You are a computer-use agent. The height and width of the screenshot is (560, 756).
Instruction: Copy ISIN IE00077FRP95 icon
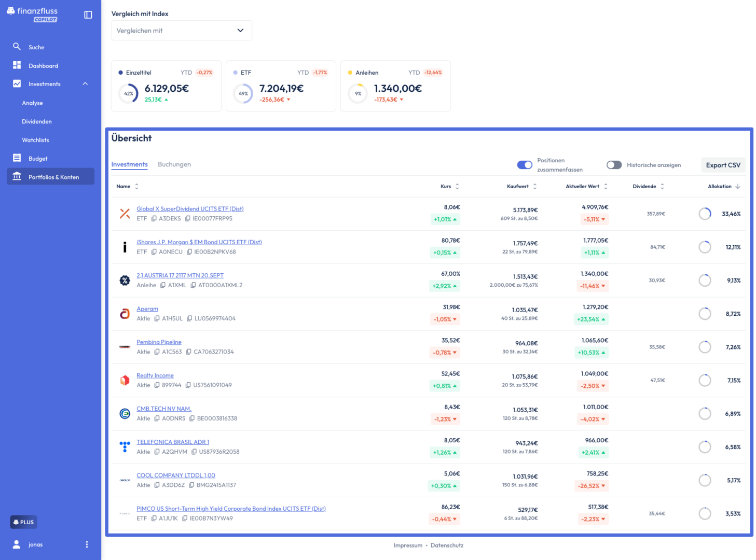(188, 219)
